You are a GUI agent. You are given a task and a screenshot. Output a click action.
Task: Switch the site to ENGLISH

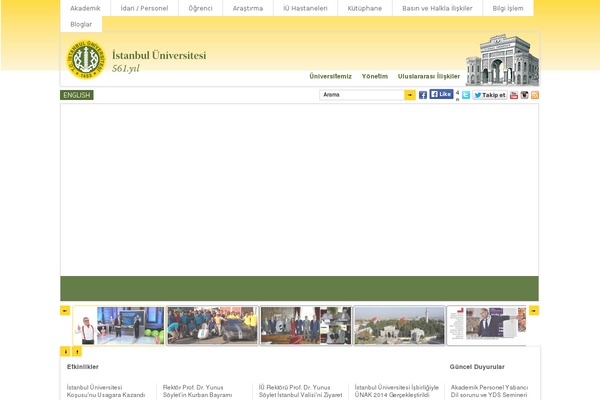click(x=77, y=95)
